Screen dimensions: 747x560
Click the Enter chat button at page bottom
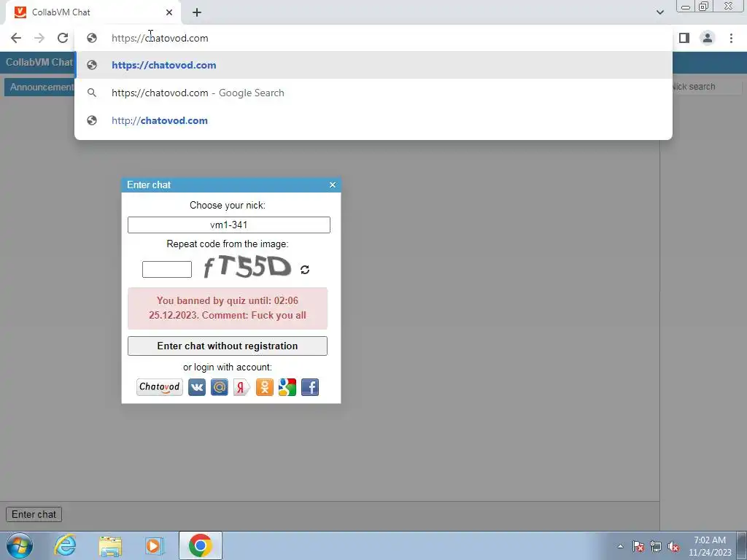(34, 514)
